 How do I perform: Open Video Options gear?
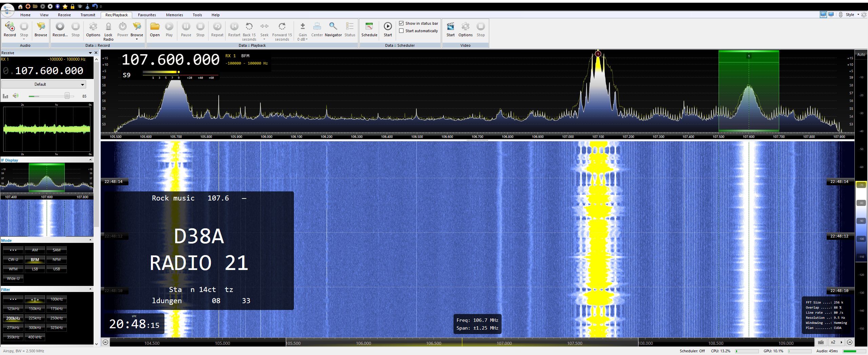click(x=465, y=26)
